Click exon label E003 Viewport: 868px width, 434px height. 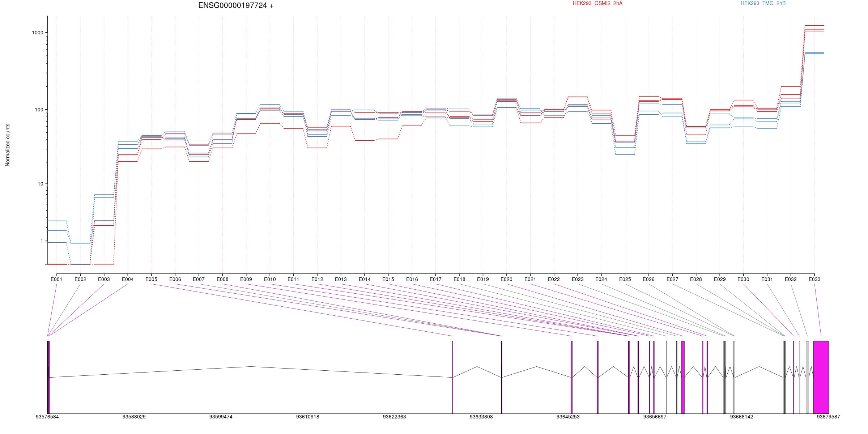pyautogui.click(x=104, y=279)
